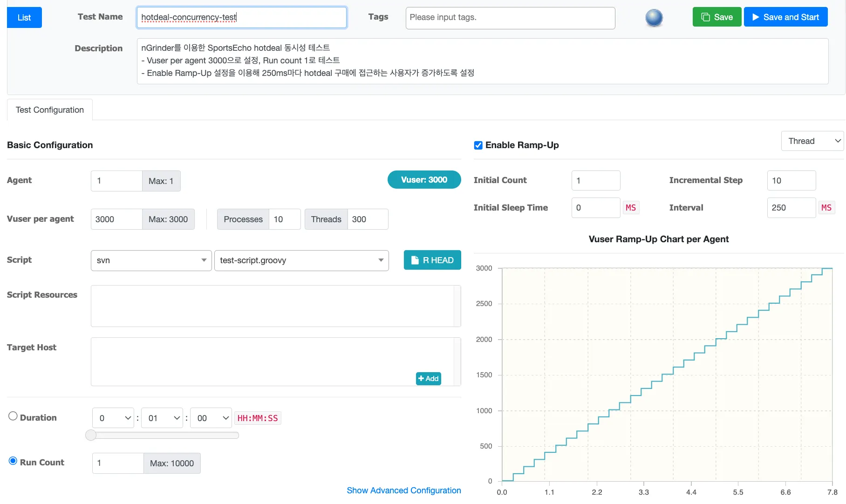This screenshot has height=504, width=846.
Task: Click the blue status ball icon
Action: coord(654,18)
